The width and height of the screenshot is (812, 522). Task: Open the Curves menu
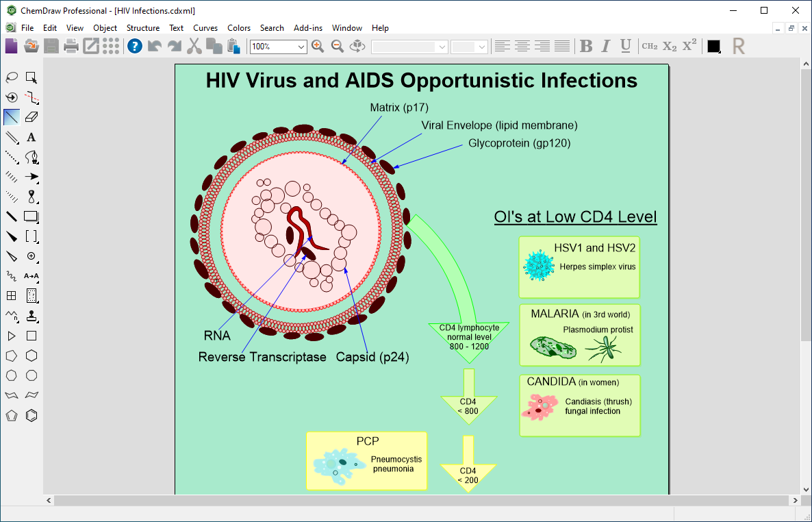205,28
